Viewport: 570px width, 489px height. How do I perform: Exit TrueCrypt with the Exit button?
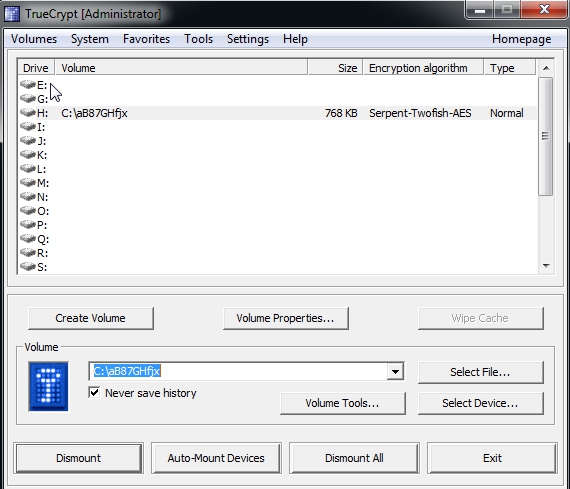(492, 458)
